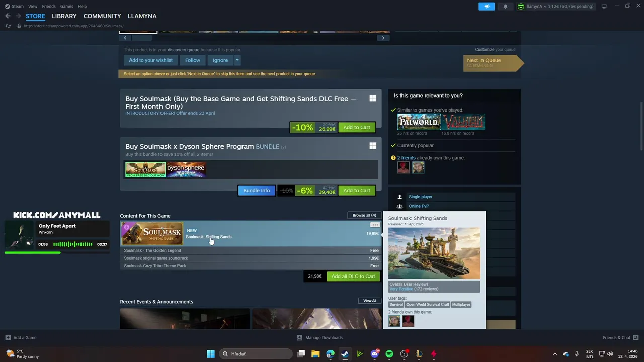Click Add all DLC to Cart
Viewport: 644px width, 362px height.
[353, 276]
